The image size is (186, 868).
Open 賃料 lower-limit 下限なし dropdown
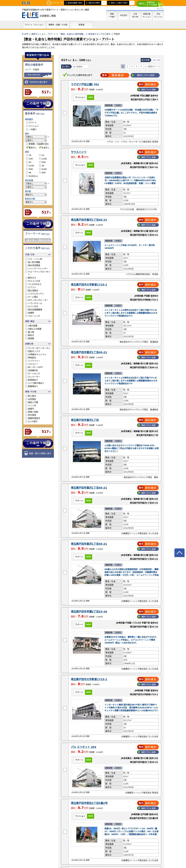(36, 137)
